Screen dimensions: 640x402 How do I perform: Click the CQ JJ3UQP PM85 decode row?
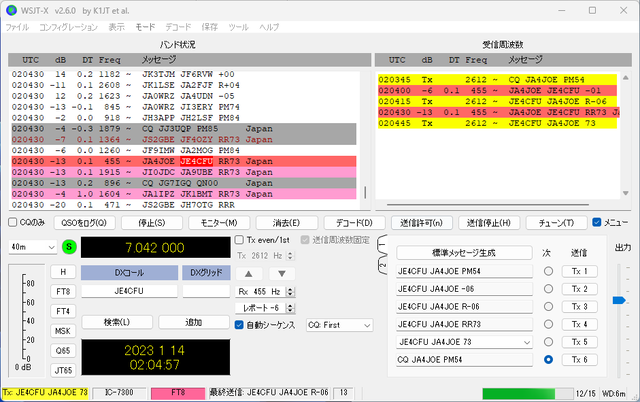point(184,129)
